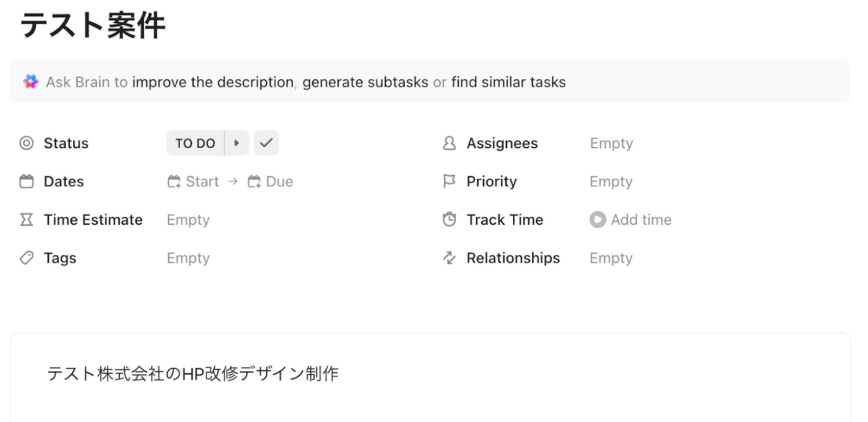Advance to next status with arrow
The width and height of the screenshot is (868, 422).
click(237, 143)
